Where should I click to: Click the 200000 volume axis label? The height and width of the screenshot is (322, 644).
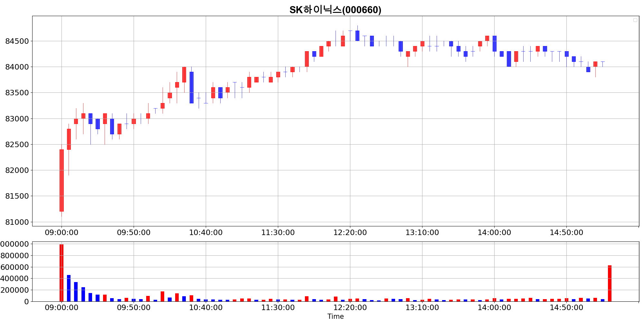(x=14, y=290)
